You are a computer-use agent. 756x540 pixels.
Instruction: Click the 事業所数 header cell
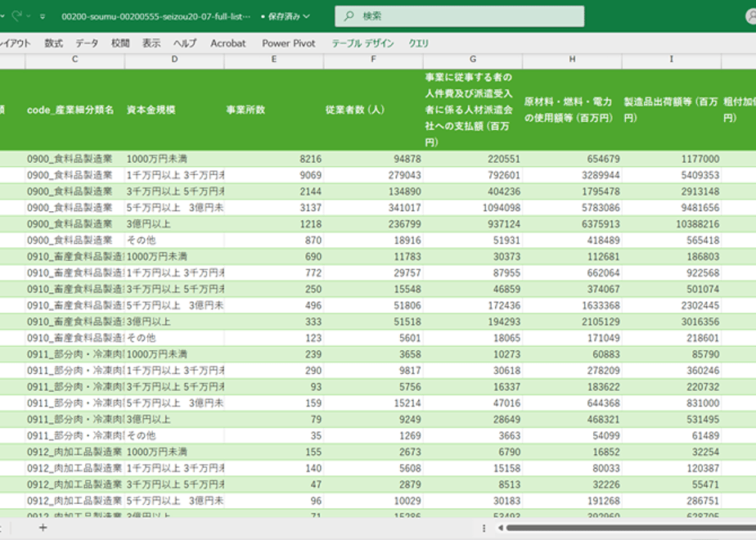[274, 110]
